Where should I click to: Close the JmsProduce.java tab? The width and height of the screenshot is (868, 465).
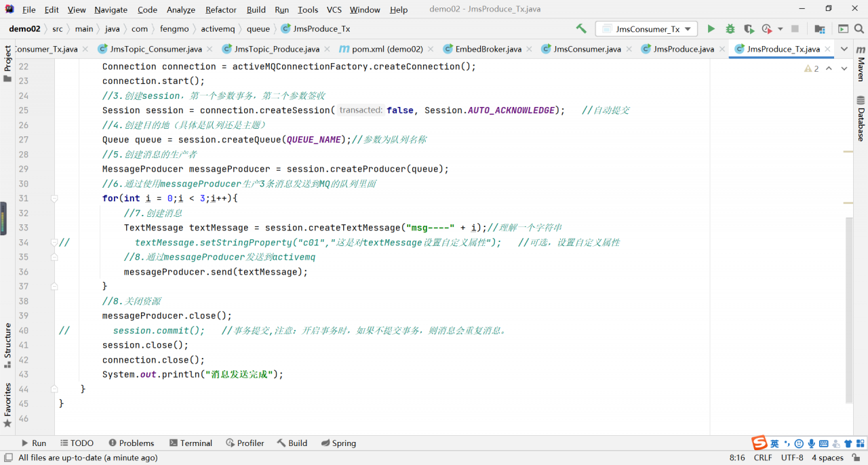click(723, 49)
